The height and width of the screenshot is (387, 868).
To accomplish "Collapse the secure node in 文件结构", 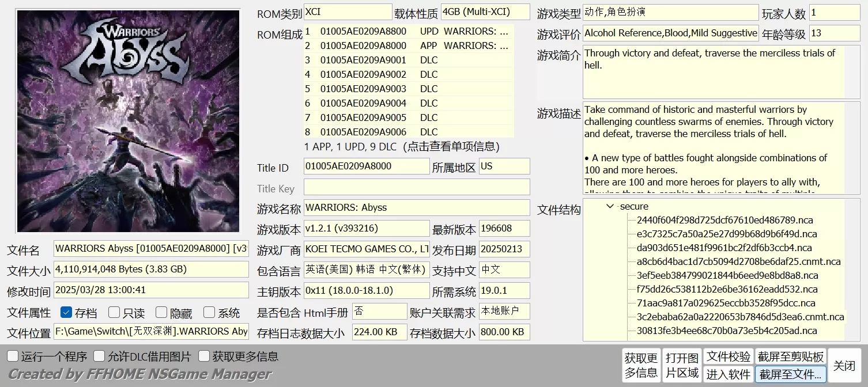I will 609,206.
